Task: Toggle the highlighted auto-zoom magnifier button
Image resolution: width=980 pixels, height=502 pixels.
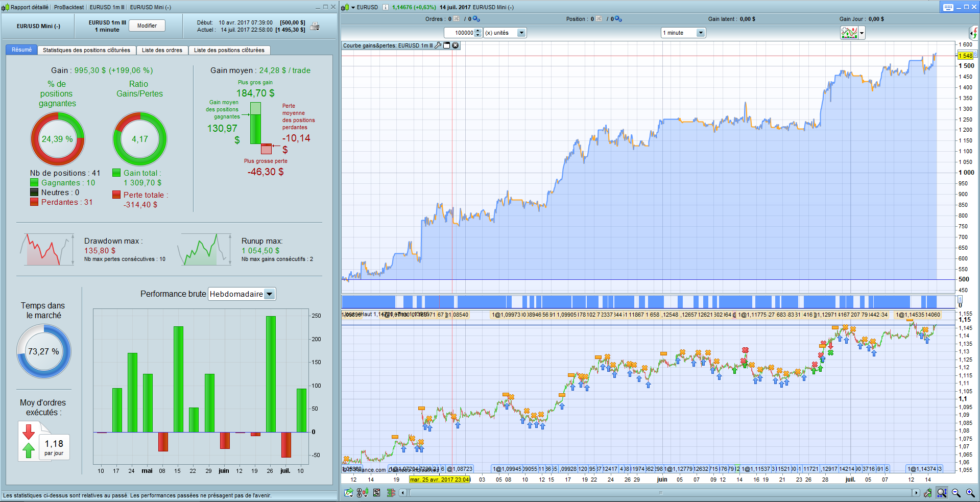Action: [x=942, y=493]
